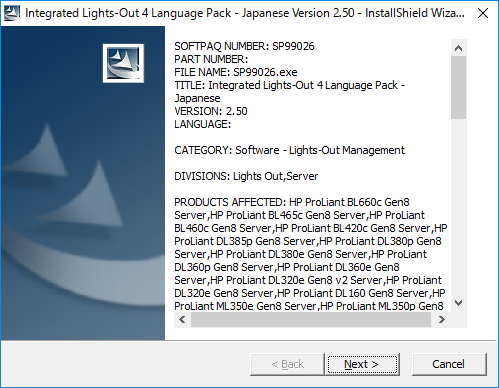499x388 pixels.
Task: Click the vertical scrollbar down arrow
Action: tap(459, 303)
